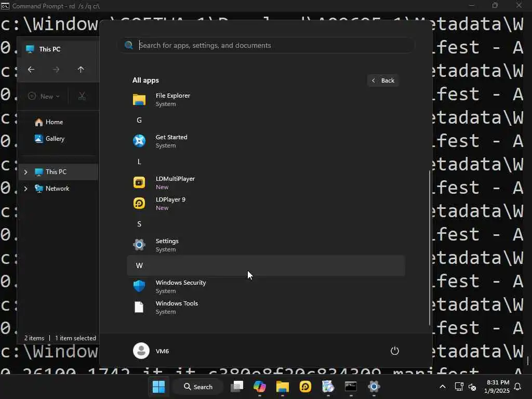Screen dimensions: 532x399
Task: Click File Explorer back arrow
Action: [31, 70]
